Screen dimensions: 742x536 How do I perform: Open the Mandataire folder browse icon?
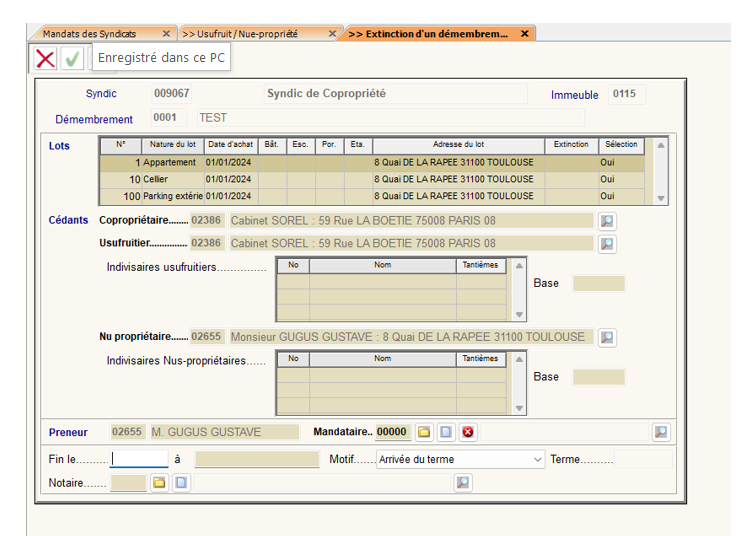point(424,432)
